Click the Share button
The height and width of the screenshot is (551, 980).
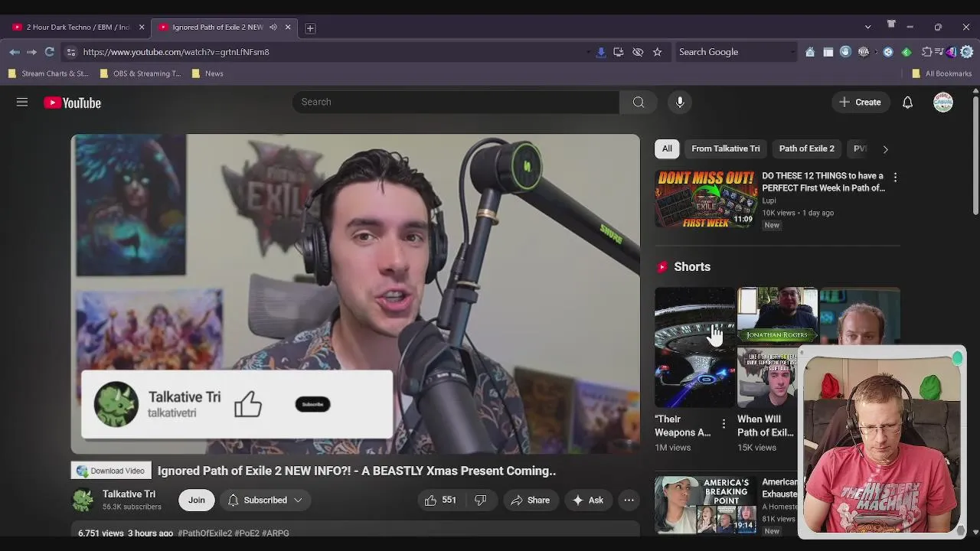click(530, 500)
